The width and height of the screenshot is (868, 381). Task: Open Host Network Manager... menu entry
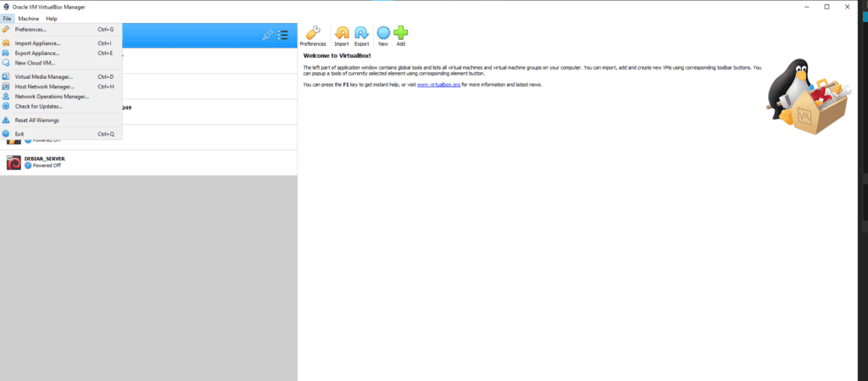click(44, 87)
